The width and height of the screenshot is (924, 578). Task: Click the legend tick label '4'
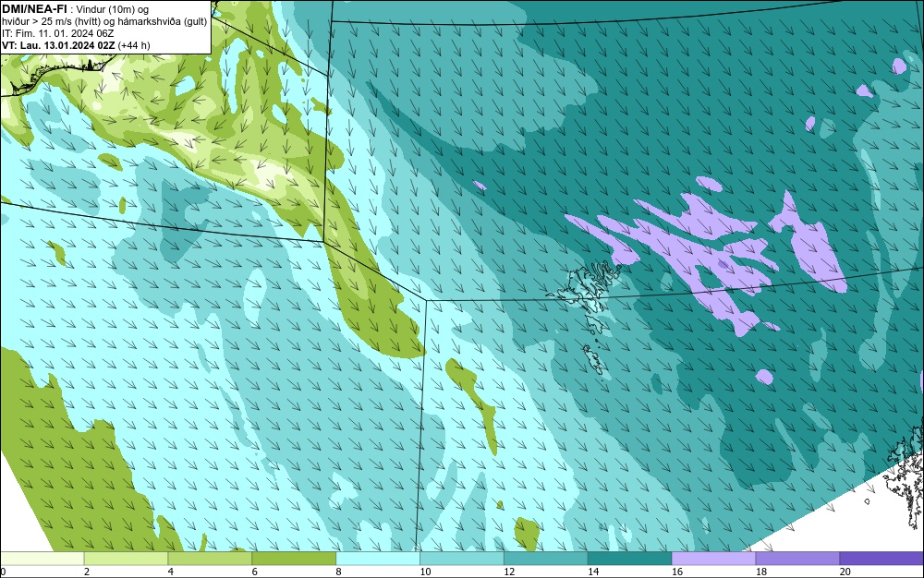point(170,572)
